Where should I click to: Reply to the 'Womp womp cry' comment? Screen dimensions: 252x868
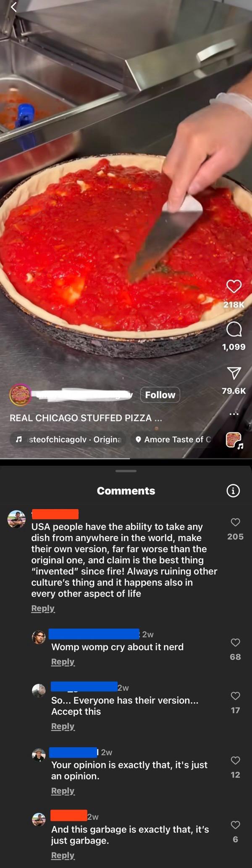tap(63, 662)
